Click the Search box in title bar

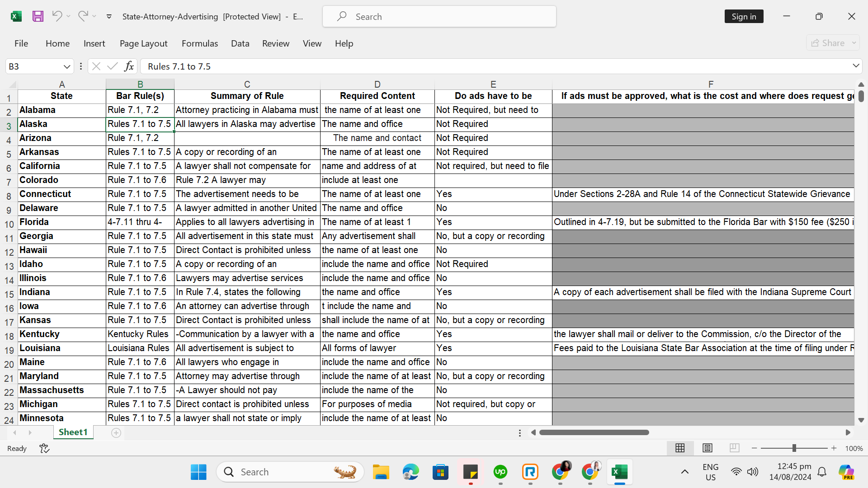pos(439,17)
